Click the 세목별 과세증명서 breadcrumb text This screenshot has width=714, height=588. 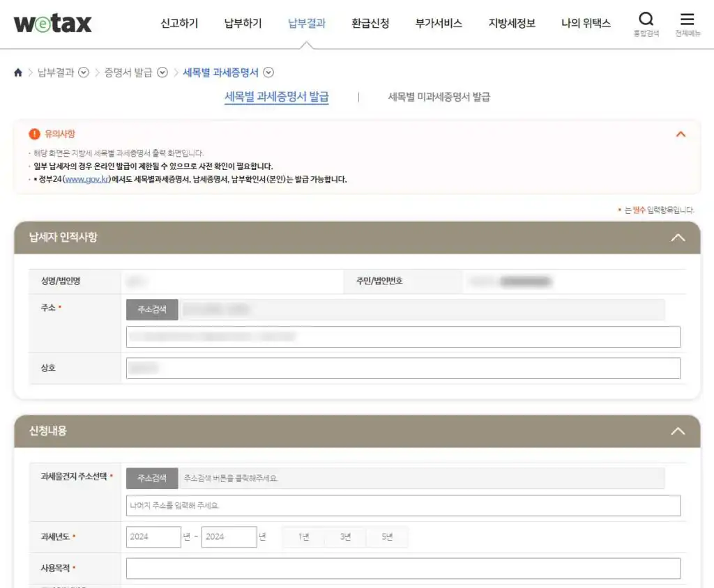(x=221, y=72)
